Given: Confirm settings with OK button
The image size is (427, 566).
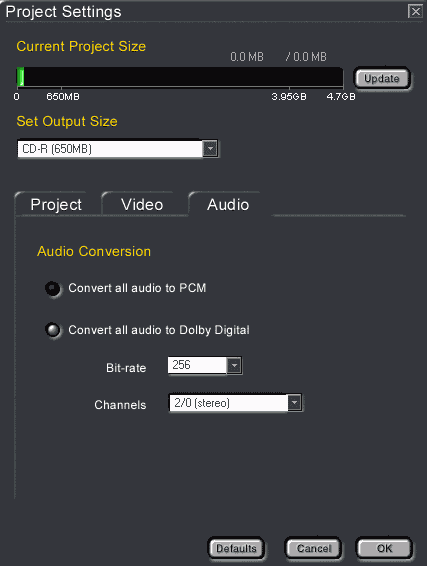Looking at the screenshot, I should [x=384, y=549].
